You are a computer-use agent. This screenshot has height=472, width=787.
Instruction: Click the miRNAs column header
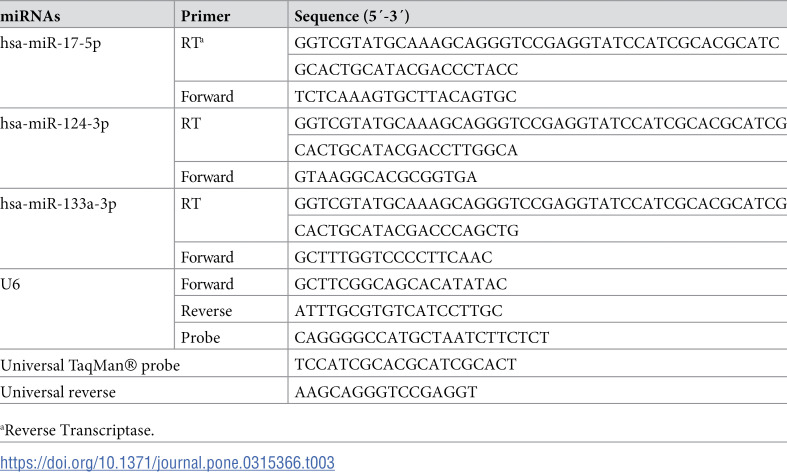pyautogui.click(x=30, y=16)
